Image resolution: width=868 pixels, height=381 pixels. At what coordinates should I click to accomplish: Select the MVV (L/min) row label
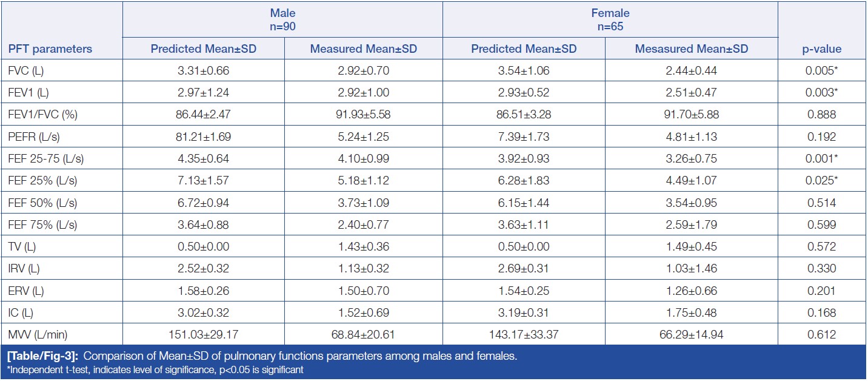coord(35,335)
